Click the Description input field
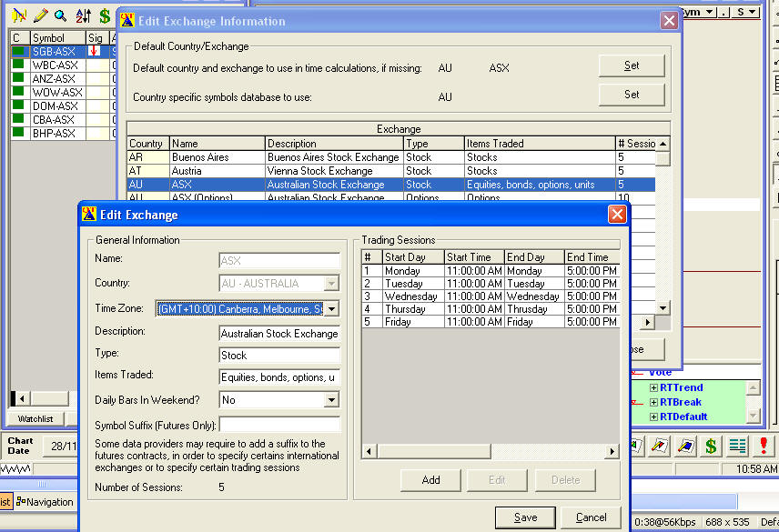Viewport: 779px width, 532px height. coord(279,334)
